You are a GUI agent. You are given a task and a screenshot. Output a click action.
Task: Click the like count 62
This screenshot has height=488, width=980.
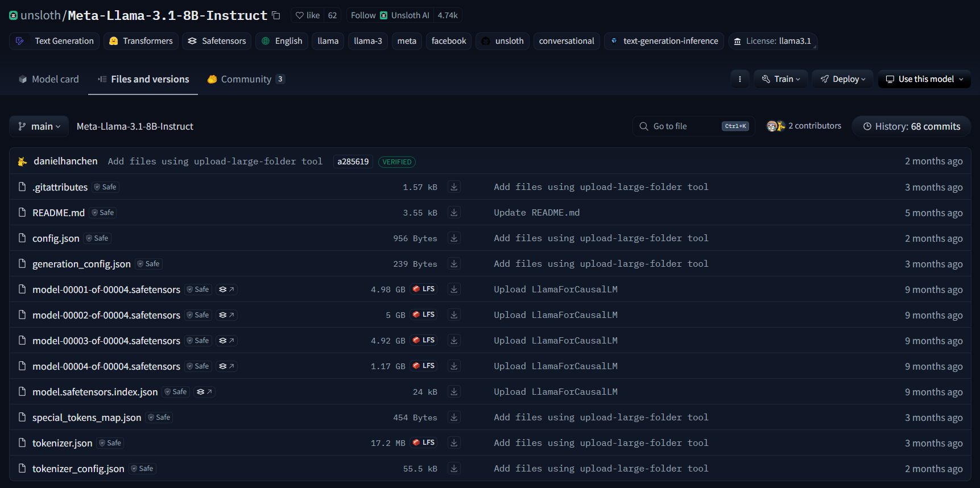pos(332,15)
